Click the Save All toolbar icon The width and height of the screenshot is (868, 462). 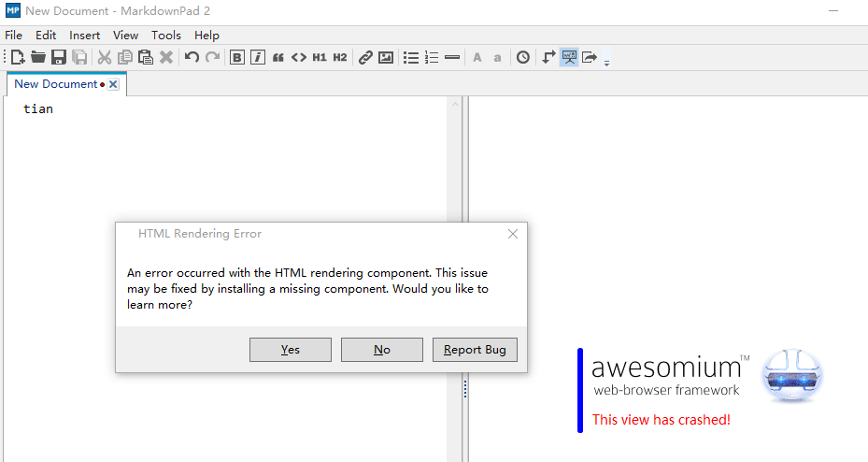tap(79, 57)
